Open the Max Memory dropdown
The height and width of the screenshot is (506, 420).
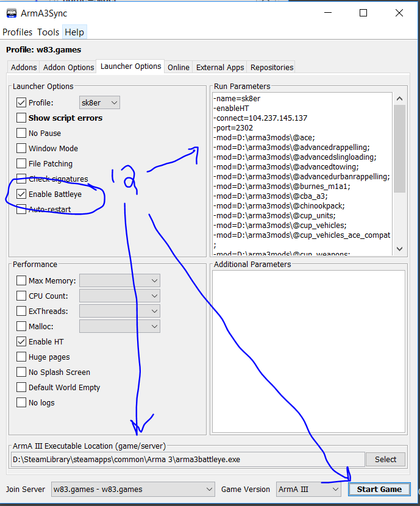pos(119,280)
